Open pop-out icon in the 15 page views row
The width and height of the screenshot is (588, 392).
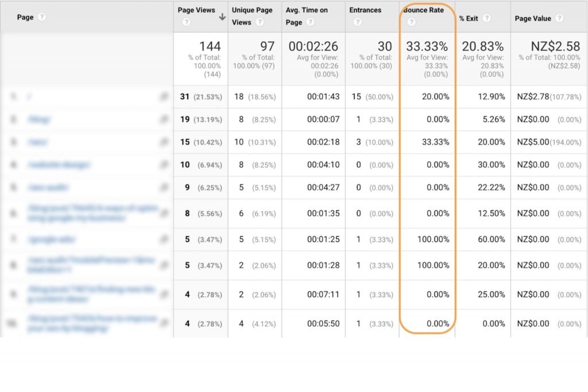(x=164, y=142)
